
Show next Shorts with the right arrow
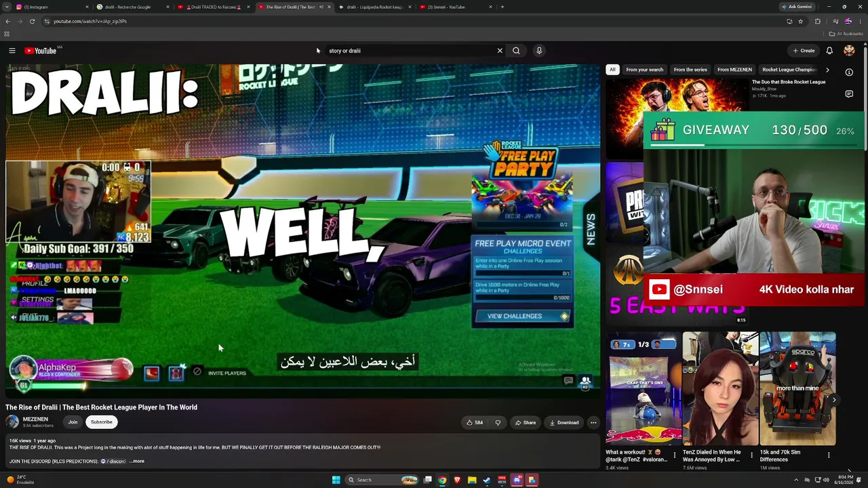click(834, 400)
